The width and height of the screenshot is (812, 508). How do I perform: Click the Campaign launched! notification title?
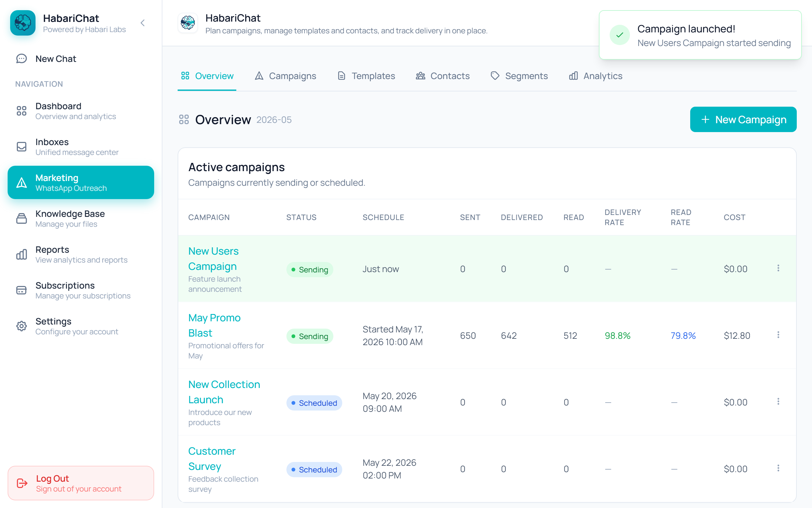pyautogui.click(x=686, y=29)
